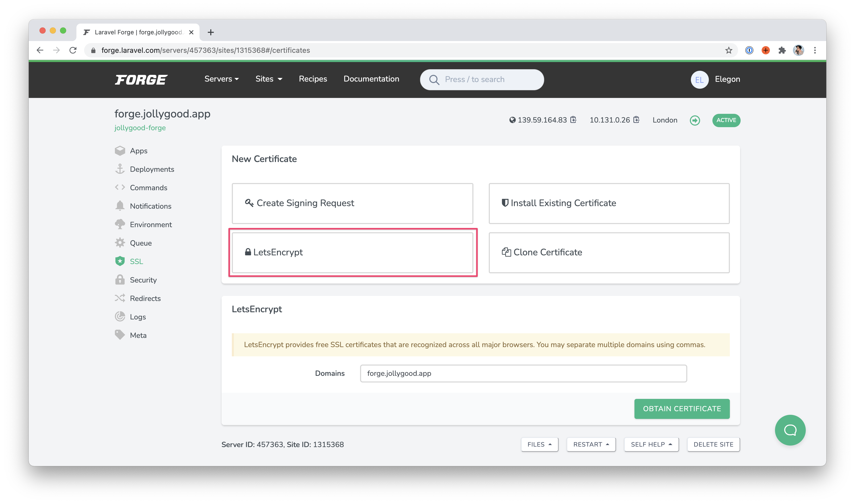This screenshot has height=504, width=855.
Task: Click the Redirects shuffle icon
Action: [x=120, y=298]
